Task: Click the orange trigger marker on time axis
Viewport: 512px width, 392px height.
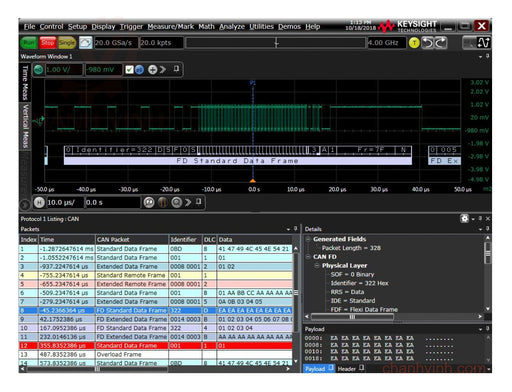Action: click(253, 181)
